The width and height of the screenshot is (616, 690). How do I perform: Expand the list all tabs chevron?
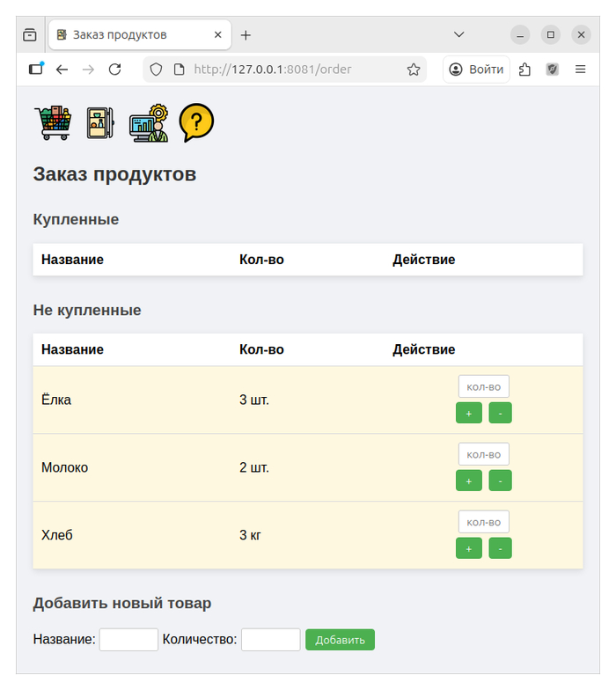point(459,35)
